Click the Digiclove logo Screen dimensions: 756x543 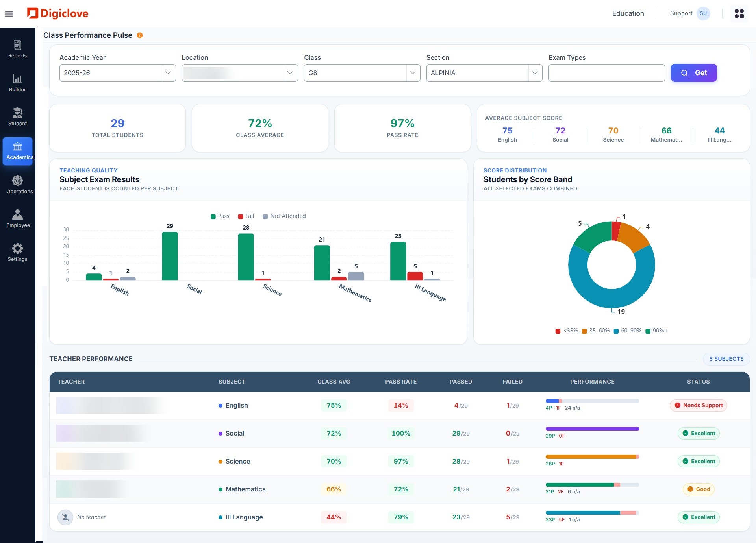(x=57, y=13)
